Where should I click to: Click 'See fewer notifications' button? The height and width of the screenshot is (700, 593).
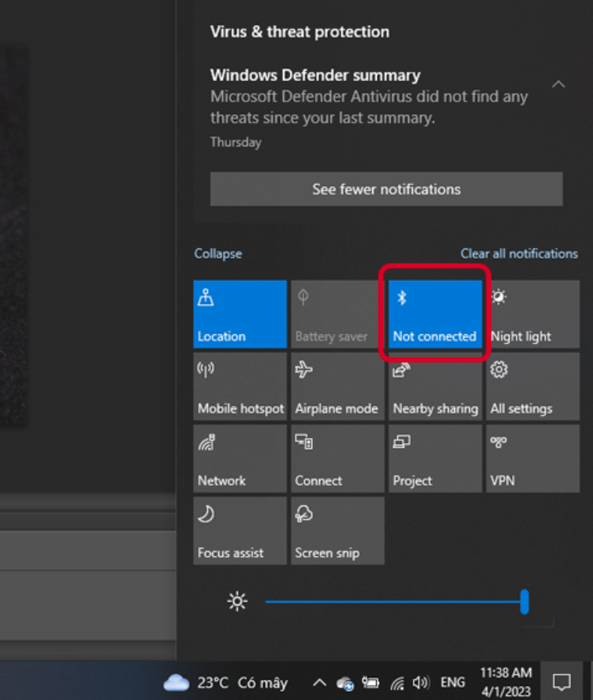pyautogui.click(x=386, y=189)
